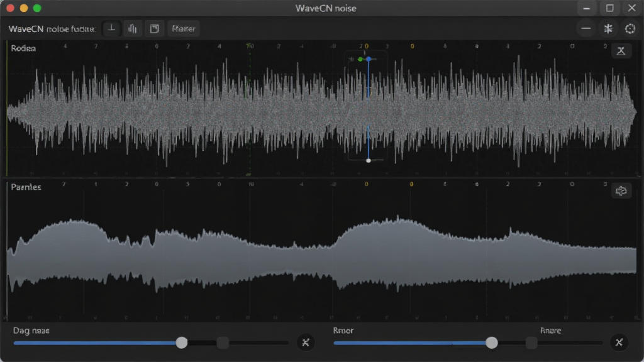
Task: Click the corner icon on the lower envelope panel
Action: click(621, 191)
